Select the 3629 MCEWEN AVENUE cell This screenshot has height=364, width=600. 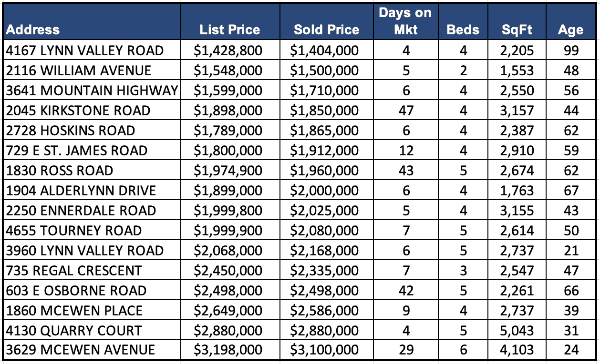(81, 350)
